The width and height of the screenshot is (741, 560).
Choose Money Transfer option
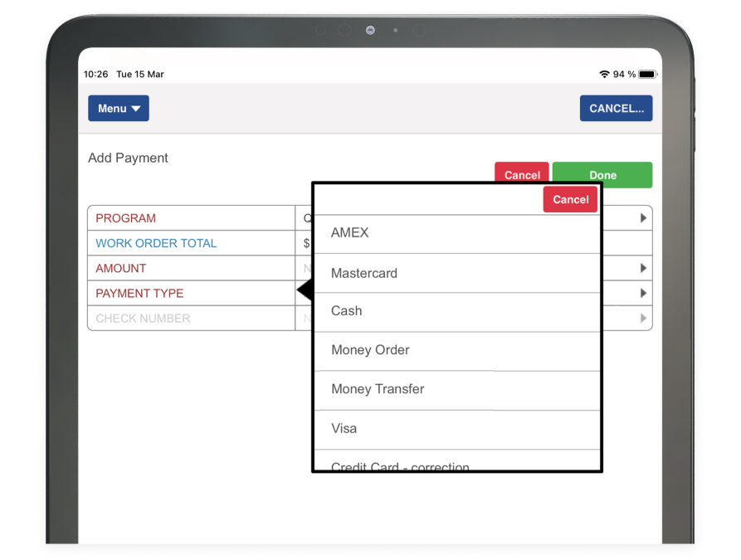[x=457, y=391]
